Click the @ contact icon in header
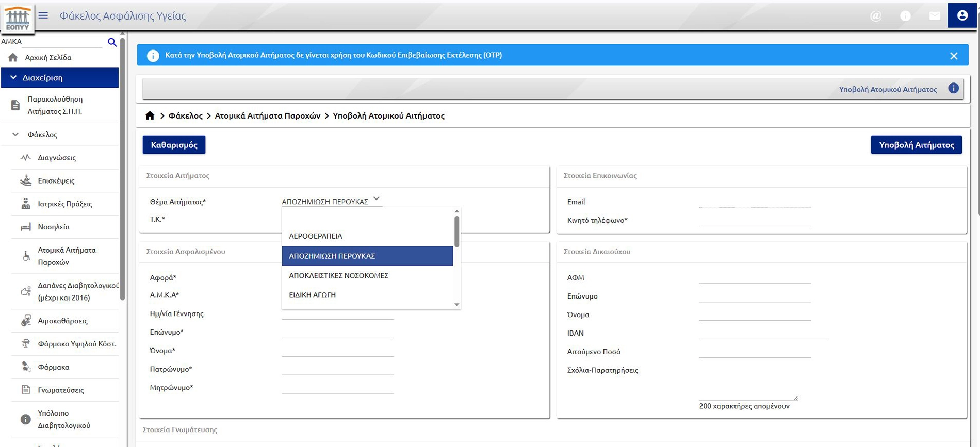This screenshot has width=980, height=447. (875, 16)
